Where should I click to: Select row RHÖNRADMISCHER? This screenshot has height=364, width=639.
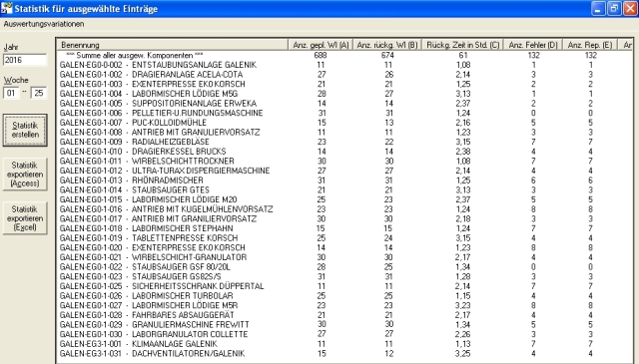[x=343, y=181]
